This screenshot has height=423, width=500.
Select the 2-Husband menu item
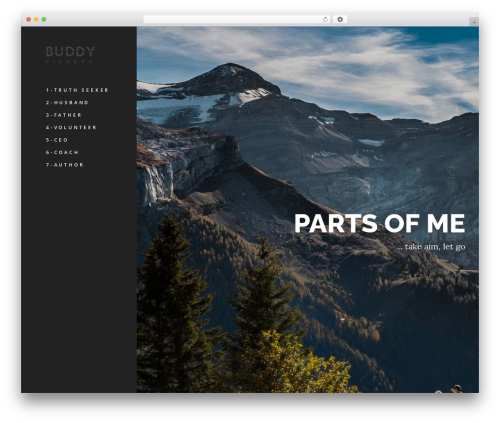[x=67, y=103]
